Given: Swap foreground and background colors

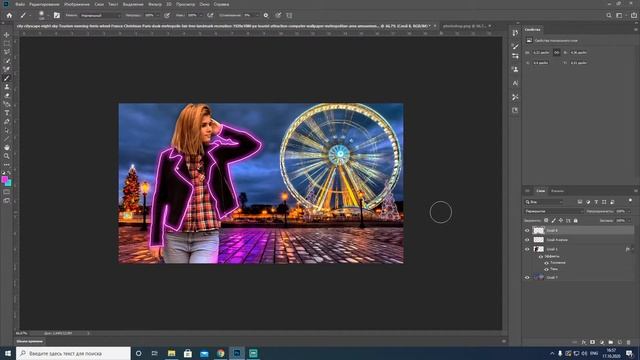Looking at the screenshot, I should click(x=9, y=173).
